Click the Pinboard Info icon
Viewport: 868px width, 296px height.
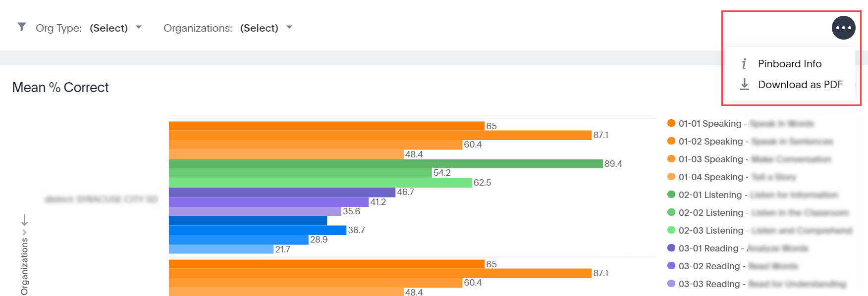tap(744, 64)
